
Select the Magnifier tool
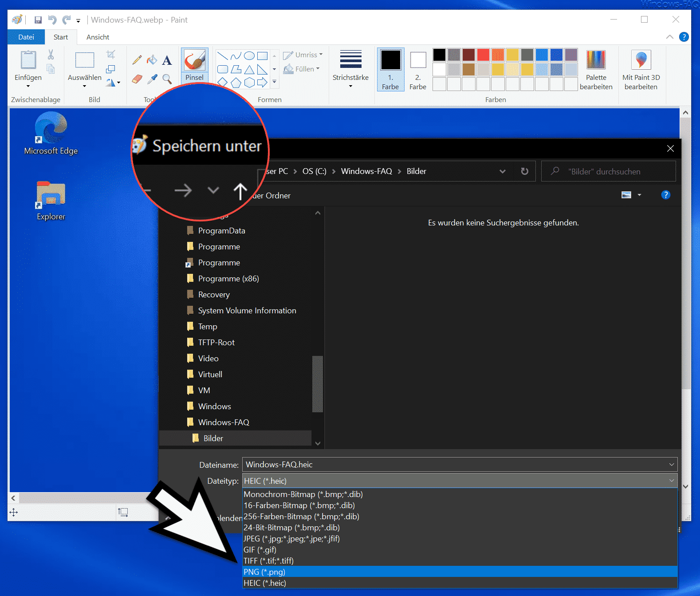(x=167, y=79)
